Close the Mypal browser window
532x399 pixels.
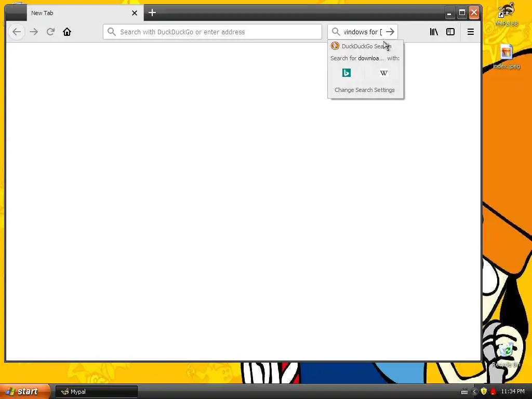[x=474, y=13]
